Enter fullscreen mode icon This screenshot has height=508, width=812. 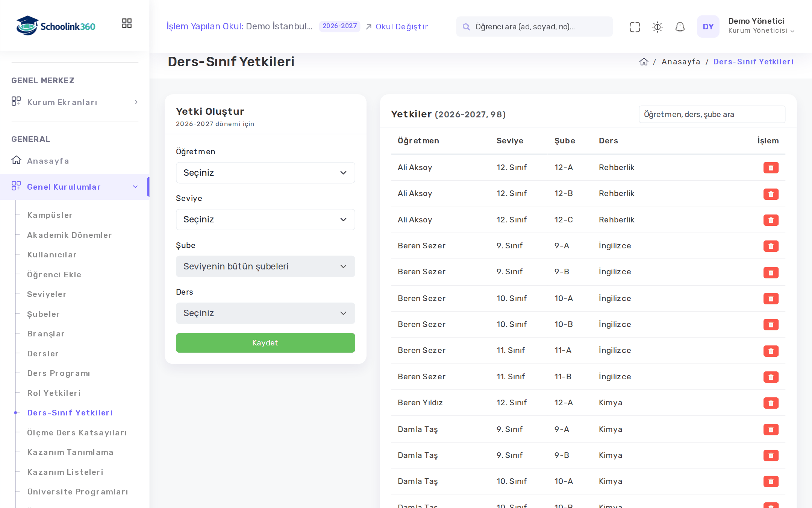(x=635, y=27)
